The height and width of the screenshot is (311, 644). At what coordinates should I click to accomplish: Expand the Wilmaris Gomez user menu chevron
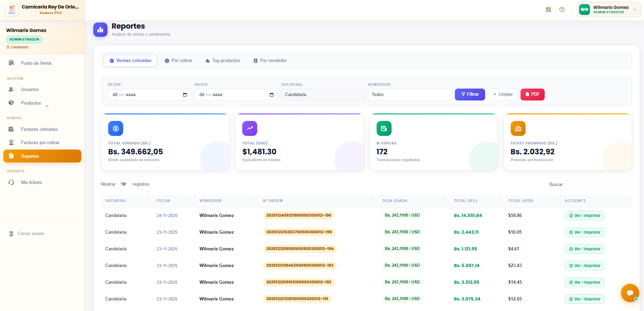(x=635, y=10)
